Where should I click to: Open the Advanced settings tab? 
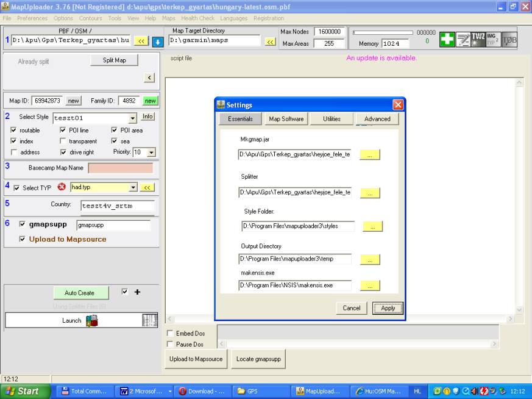click(377, 119)
